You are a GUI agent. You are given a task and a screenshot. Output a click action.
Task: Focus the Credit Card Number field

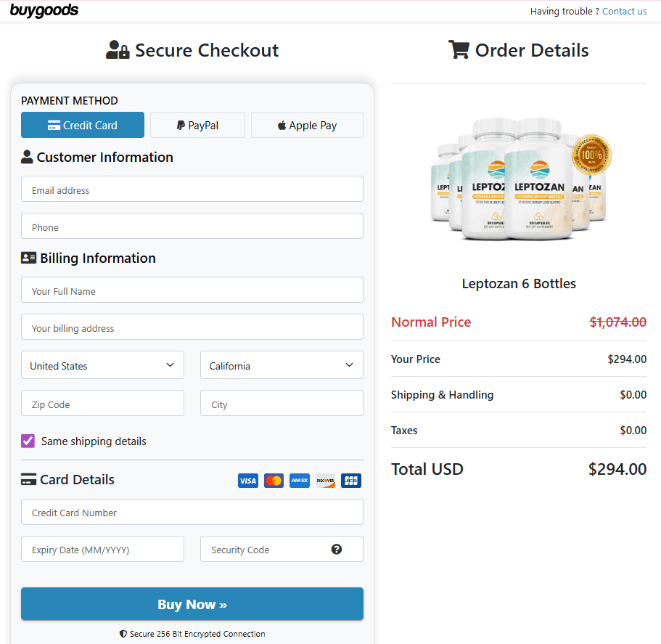[192, 512]
